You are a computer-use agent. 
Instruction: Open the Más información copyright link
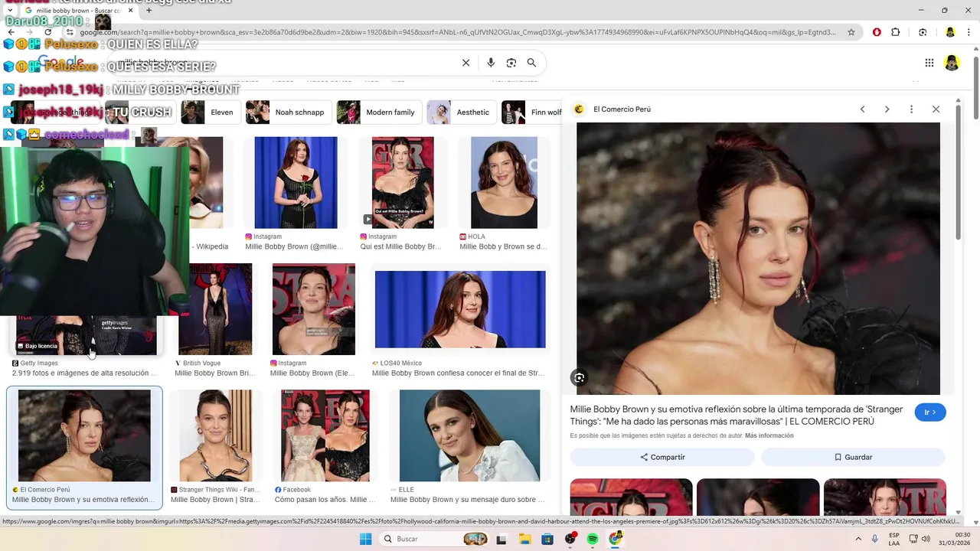769,435
